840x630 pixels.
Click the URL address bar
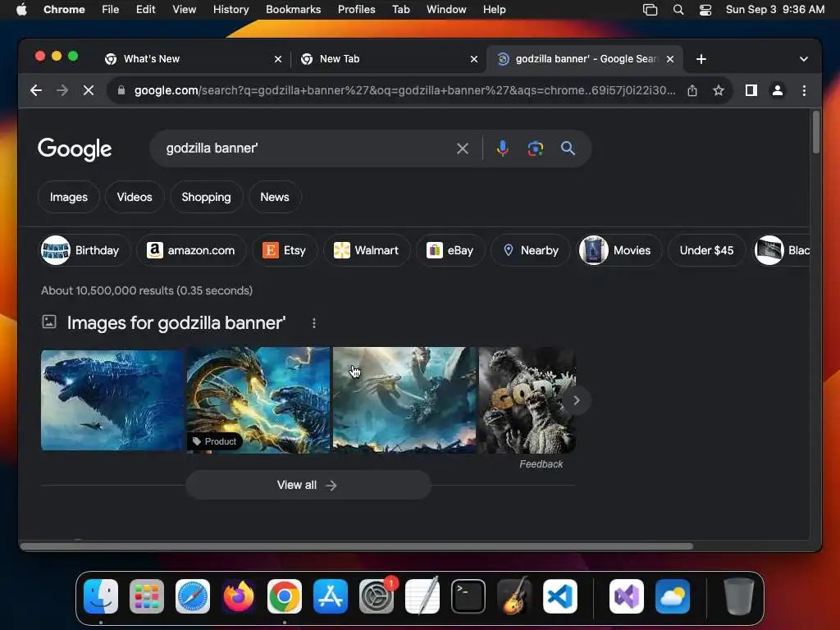point(404,90)
